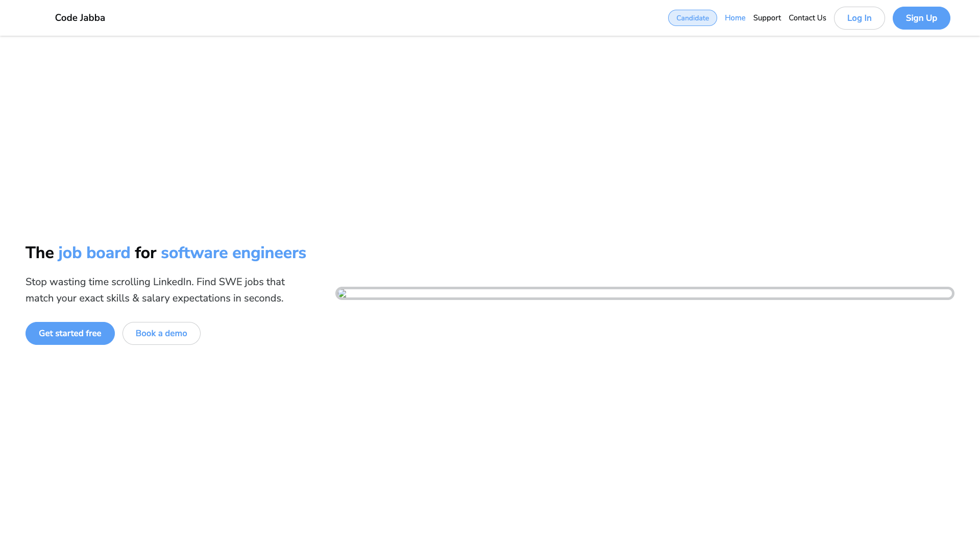Click the word 'for' in the headline
This screenshot has width=980, height=551.
145,253
